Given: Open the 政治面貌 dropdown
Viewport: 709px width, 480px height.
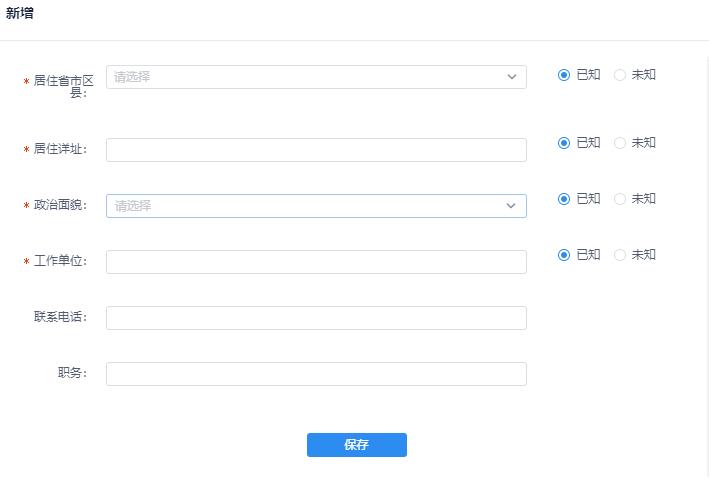Looking at the screenshot, I should (x=300, y=206).
